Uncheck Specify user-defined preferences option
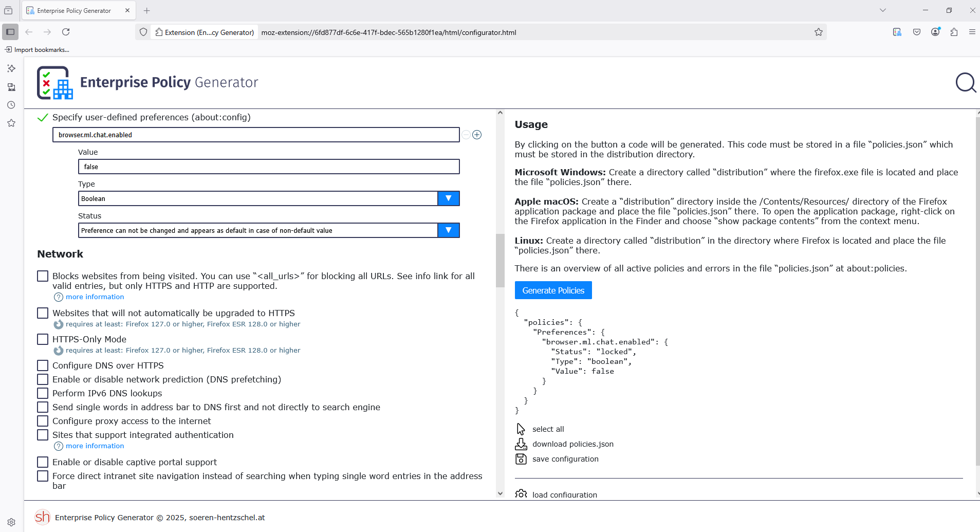The height and width of the screenshot is (532, 980). click(x=43, y=117)
